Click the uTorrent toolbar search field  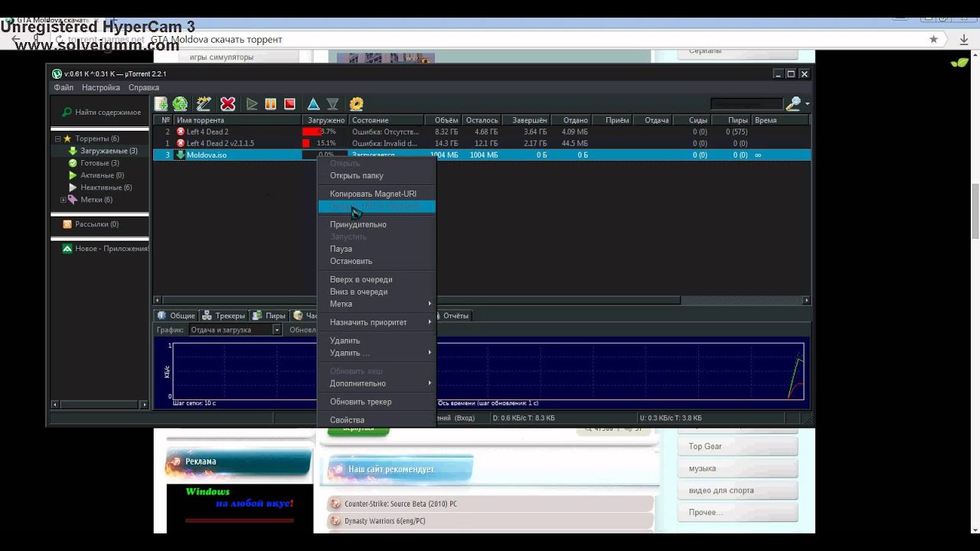746,103
